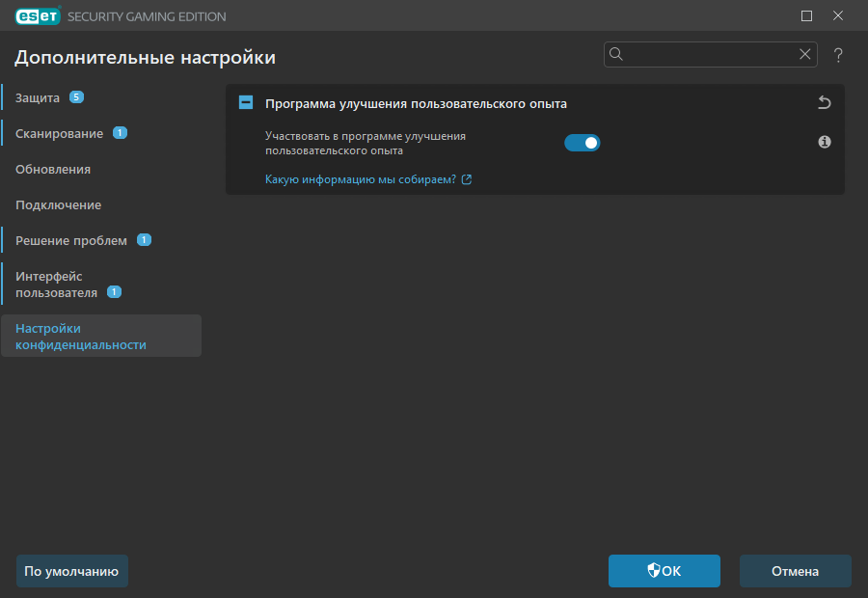
Task: Click the external link icon after 'Какую информацию мы собираем?'
Action: point(467,179)
